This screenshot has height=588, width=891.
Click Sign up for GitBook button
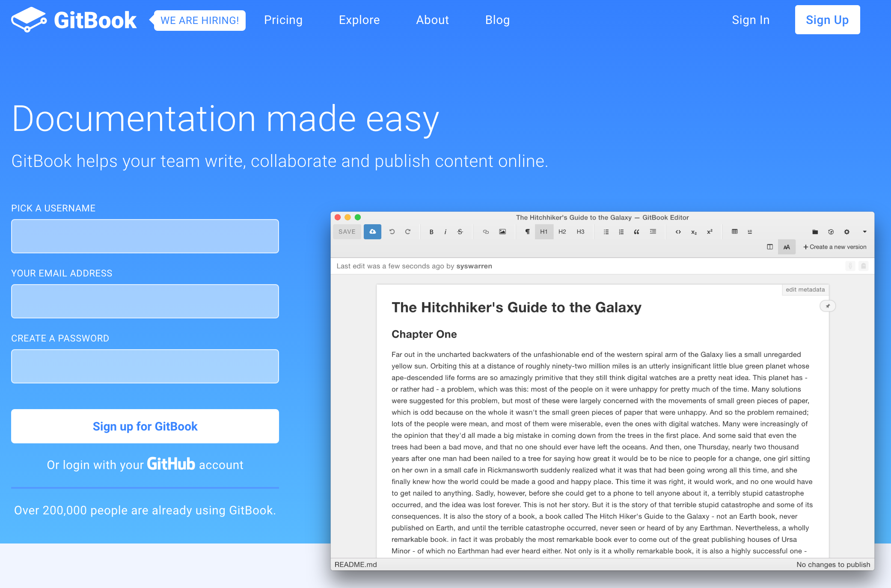[146, 426]
